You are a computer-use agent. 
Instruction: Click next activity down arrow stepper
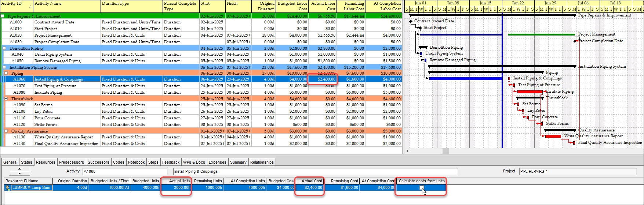(x=19, y=173)
